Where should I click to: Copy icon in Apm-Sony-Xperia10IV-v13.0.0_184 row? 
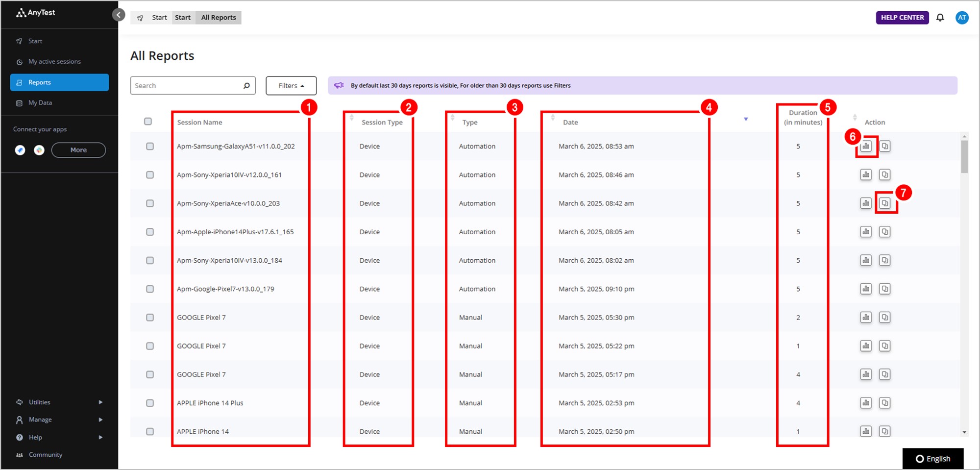(884, 260)
